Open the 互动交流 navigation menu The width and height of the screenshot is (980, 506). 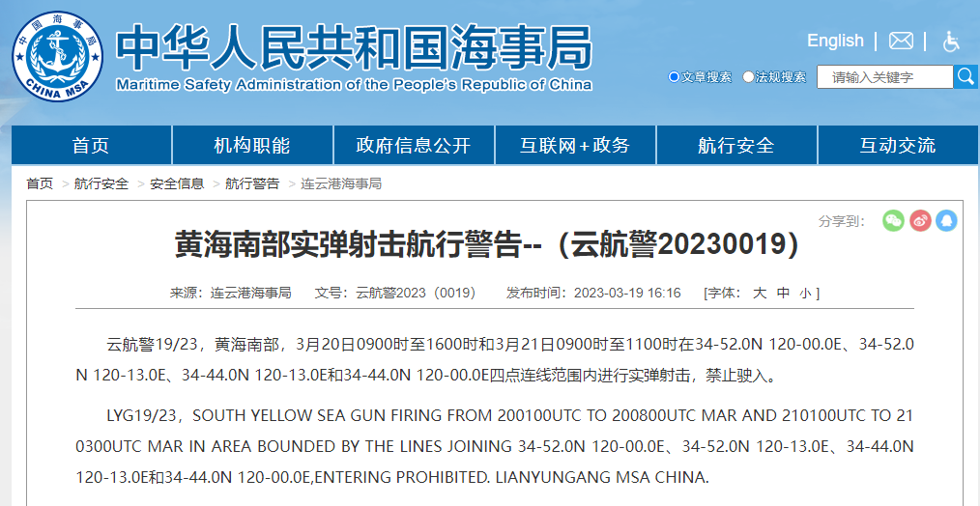[898, 146]
